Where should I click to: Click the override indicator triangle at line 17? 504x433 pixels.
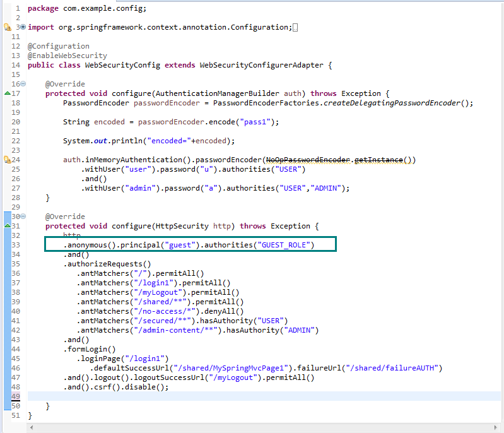pos(8,93)
